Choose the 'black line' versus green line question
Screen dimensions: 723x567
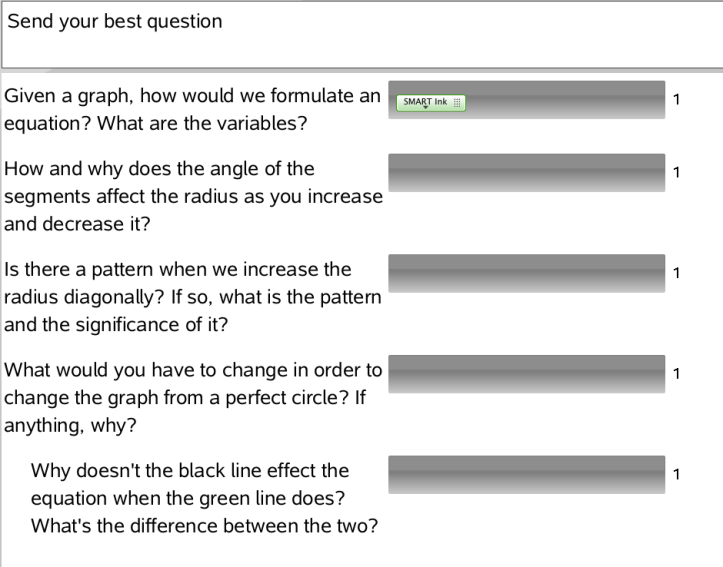204,497
